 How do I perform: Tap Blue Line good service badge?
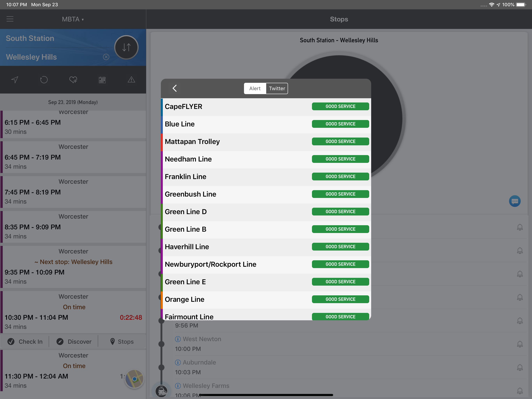pos(340,124)
